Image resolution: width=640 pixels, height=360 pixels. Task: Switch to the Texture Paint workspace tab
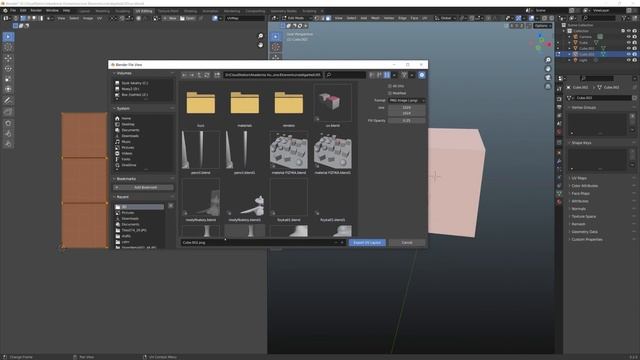pyautogui.click(x=168, y=11)
